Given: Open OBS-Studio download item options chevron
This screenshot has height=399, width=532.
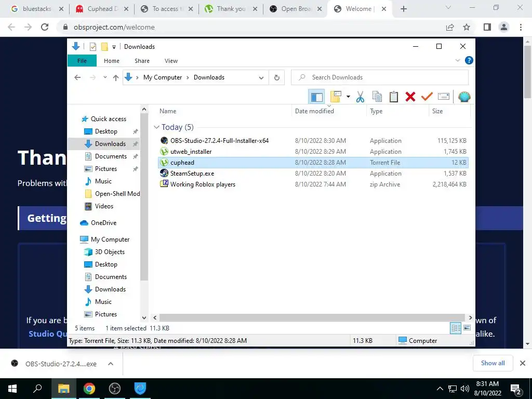Looking at the screenshot, I should (x=111, y=364).
